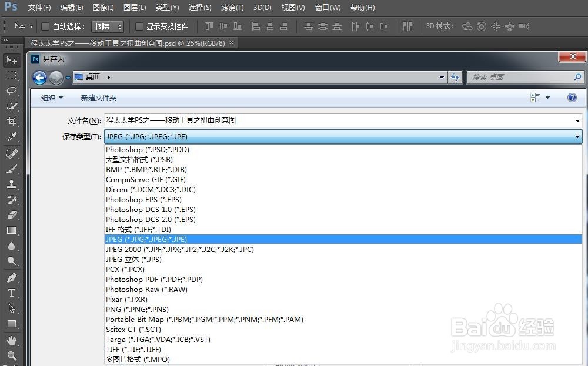Open the 图像(I) menu
This screenshot has height=366, width=588.
point(103,8)
